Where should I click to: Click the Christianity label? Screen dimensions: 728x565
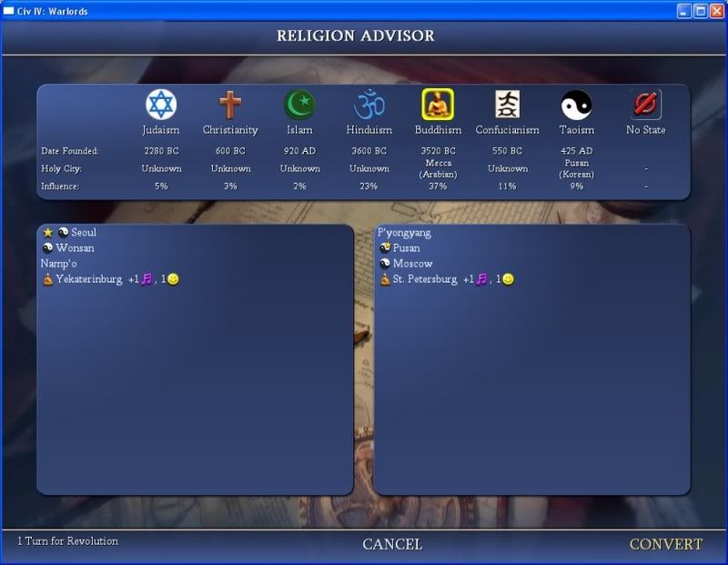pyautogui.click(x=230, y=130)
